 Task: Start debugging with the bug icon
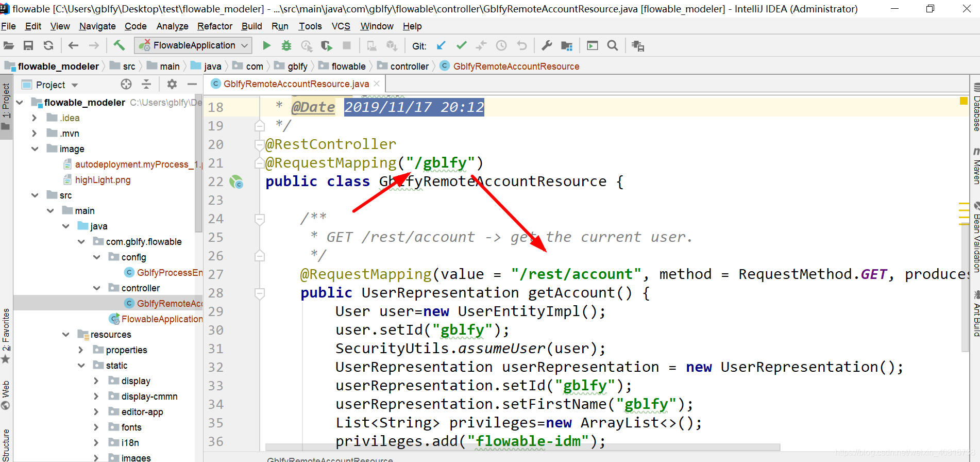[286, 46]
